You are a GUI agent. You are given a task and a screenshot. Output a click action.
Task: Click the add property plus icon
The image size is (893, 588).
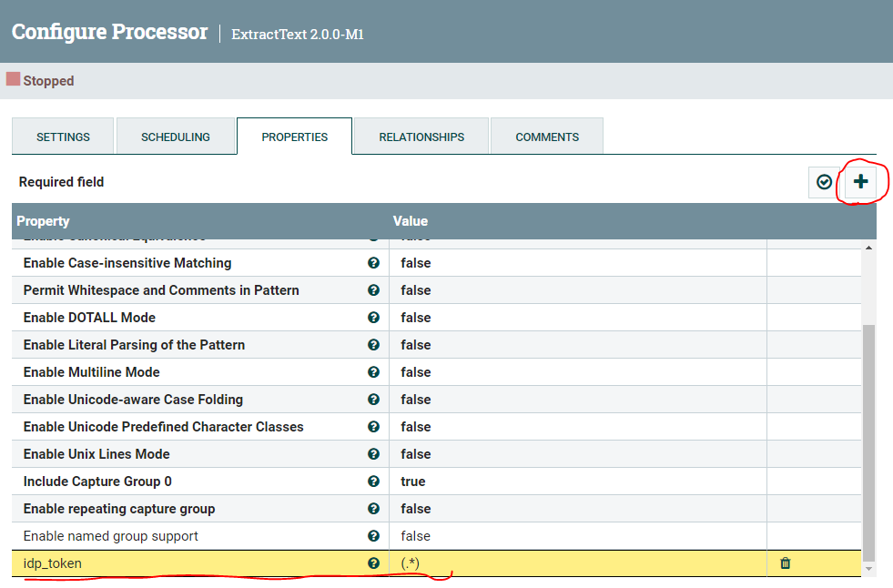[860, 182]
